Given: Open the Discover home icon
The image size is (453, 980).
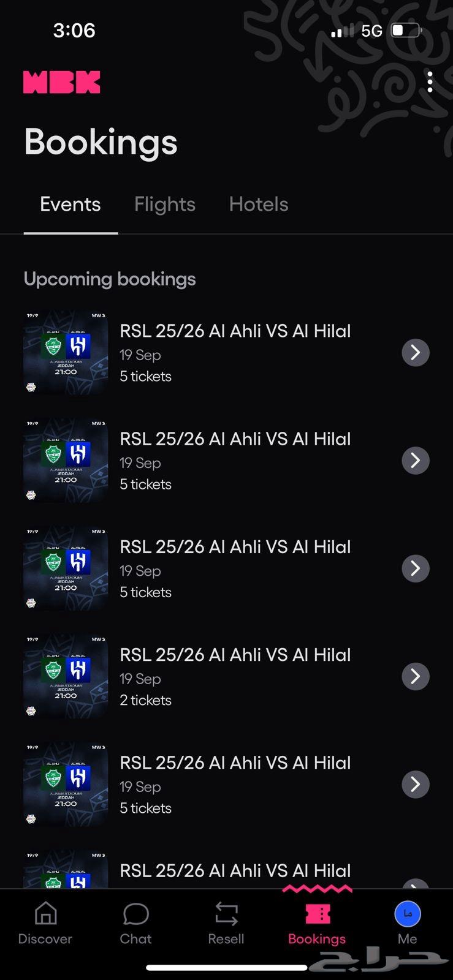Looking at the screenshot, I should [x=45, y=914].
